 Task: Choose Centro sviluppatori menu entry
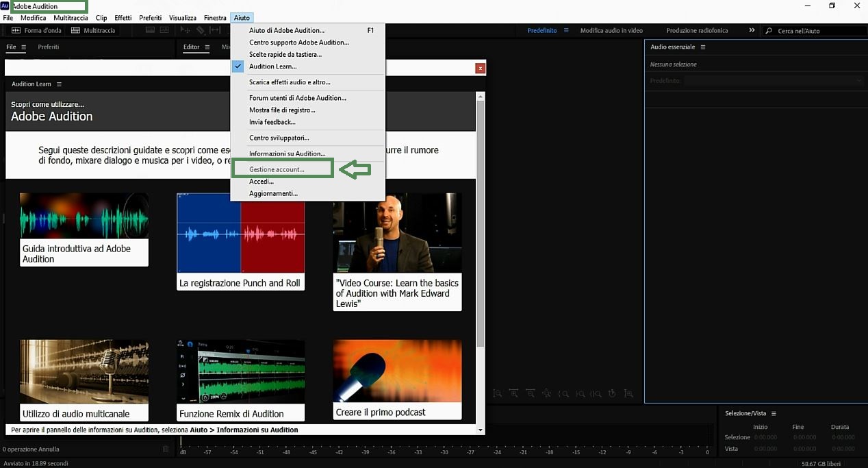pos(307,138)
